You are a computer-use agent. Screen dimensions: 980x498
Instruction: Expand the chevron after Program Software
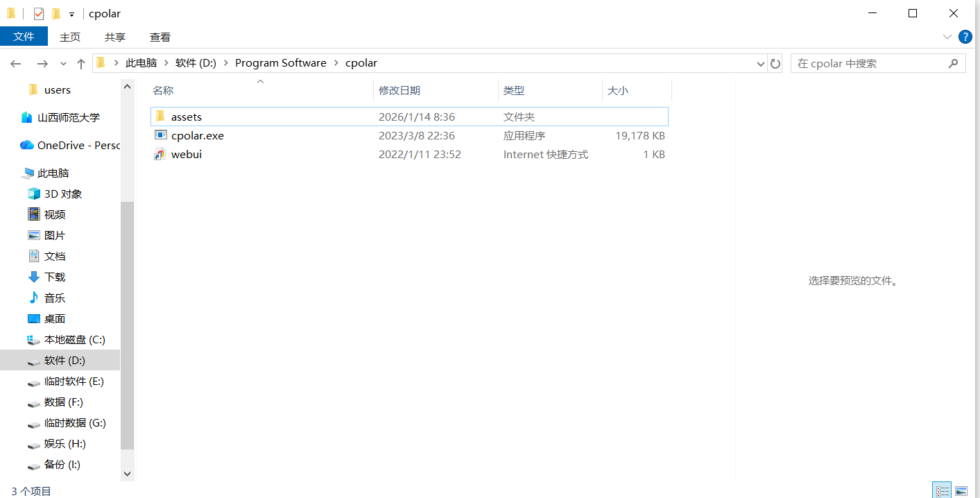pyautogui.click(x=336, y=63)
